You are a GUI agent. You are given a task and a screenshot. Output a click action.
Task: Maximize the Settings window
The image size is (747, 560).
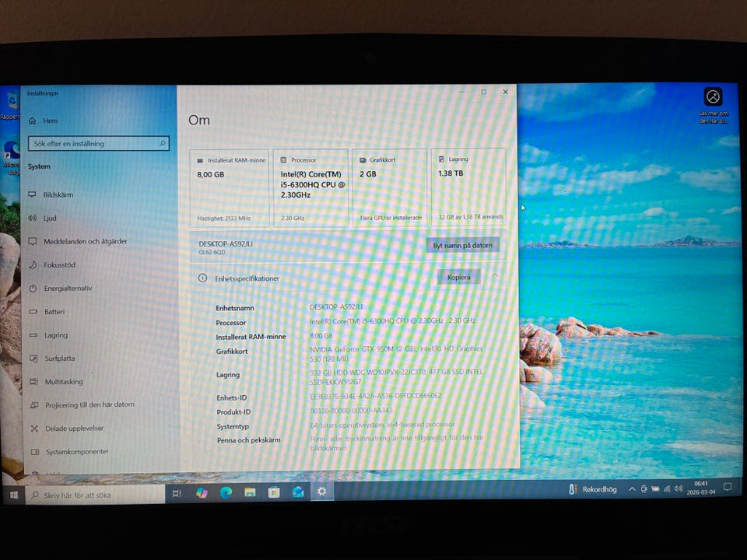point(483,92)
